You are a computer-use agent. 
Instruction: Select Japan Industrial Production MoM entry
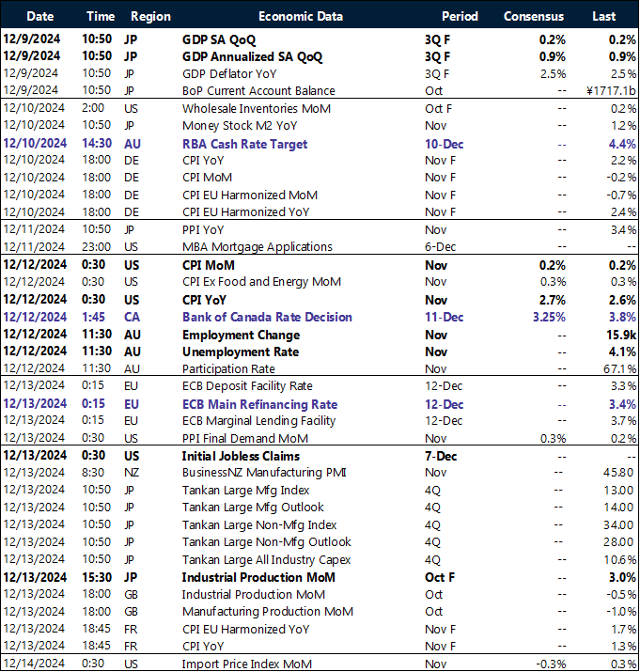tap(258, 577)
